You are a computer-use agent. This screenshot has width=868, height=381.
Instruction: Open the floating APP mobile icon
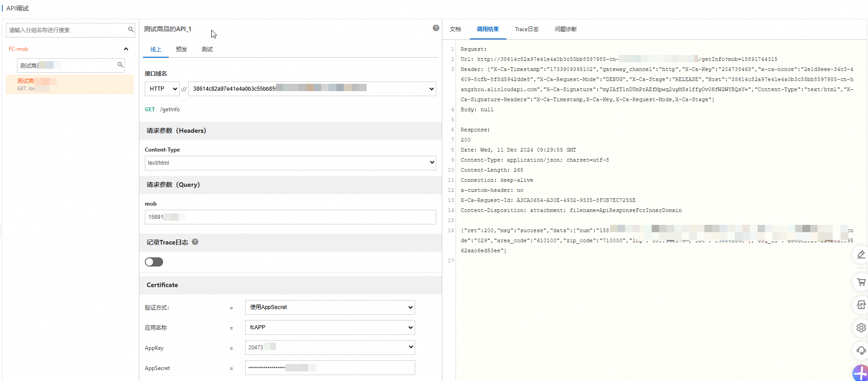(x=861, y=305)
